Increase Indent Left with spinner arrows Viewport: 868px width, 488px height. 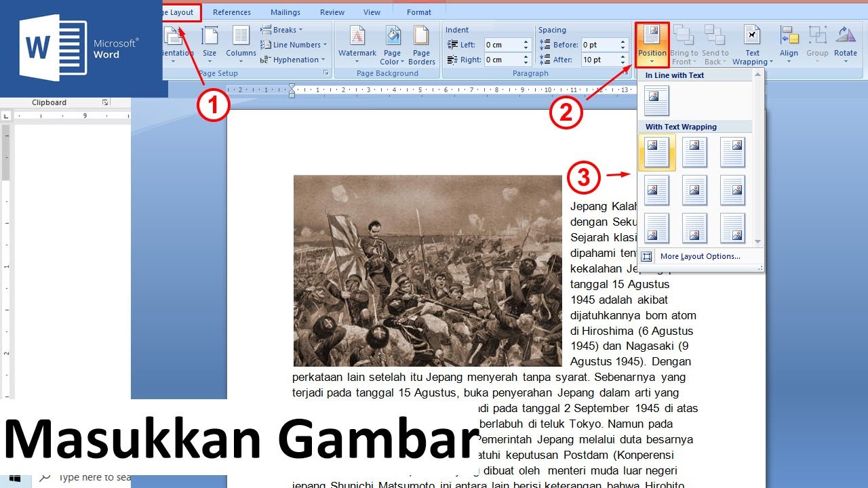[526, 42]
